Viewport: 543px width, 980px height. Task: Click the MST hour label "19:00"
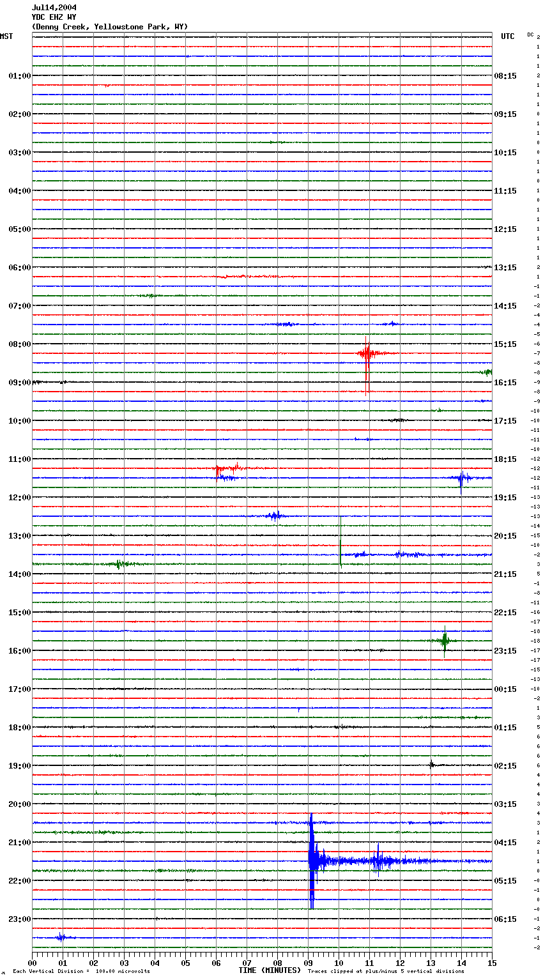tap(20, 766)
